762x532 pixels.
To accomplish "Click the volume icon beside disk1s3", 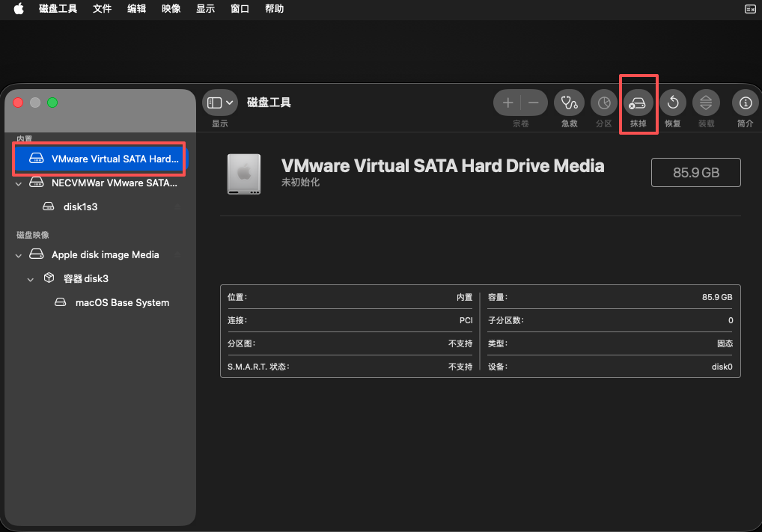I will [48, 207].
